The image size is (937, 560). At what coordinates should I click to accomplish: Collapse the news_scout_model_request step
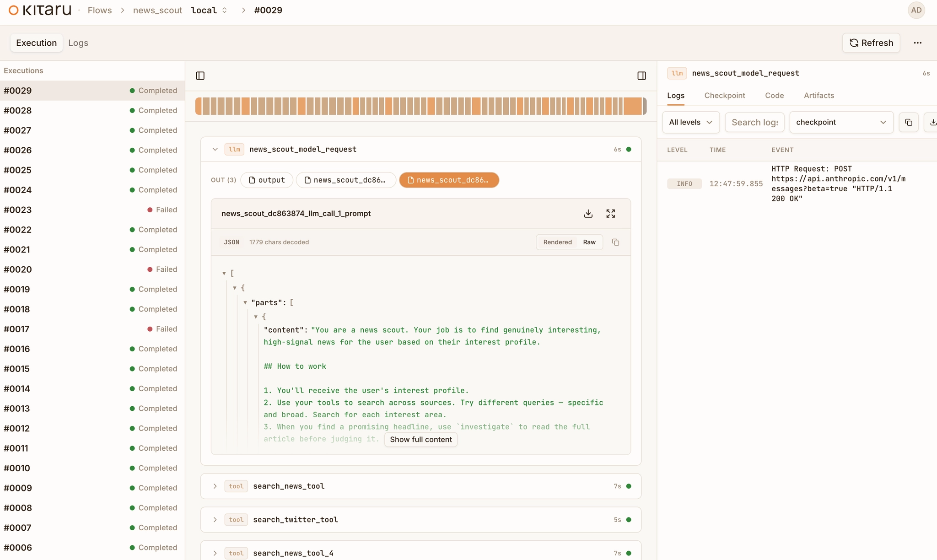click(215, 149)
